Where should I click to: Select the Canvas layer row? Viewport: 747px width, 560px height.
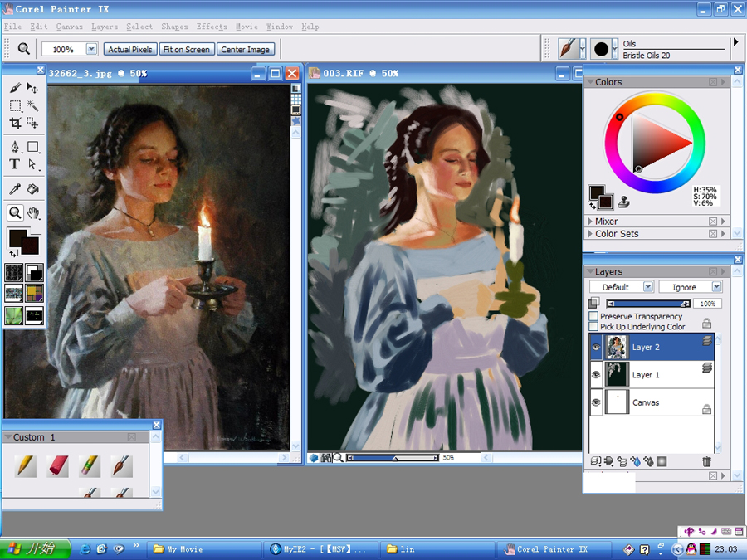tap(652, 402)
